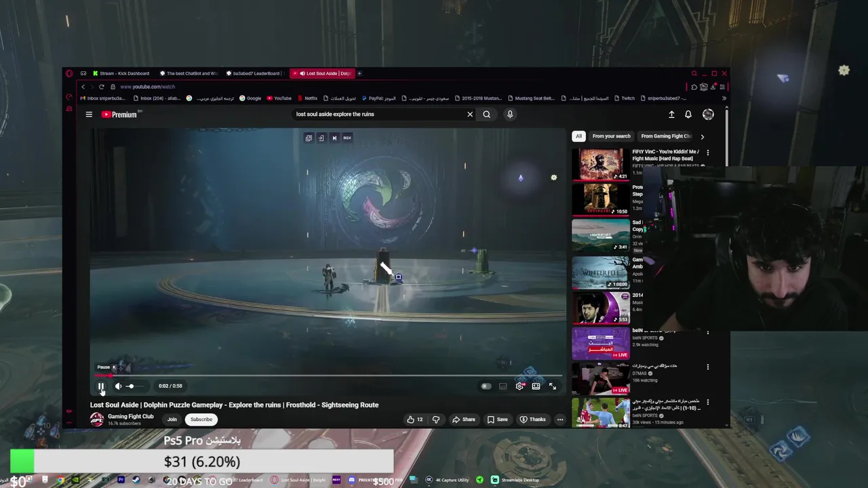Open the YouTube account avatar menu
868x488 pixels.
[708, 115]
